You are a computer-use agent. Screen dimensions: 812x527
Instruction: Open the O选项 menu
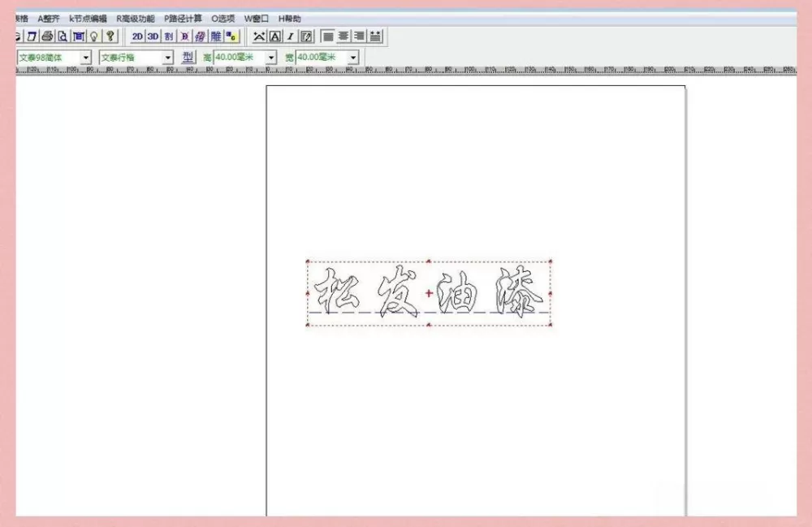tap(222, 19)
